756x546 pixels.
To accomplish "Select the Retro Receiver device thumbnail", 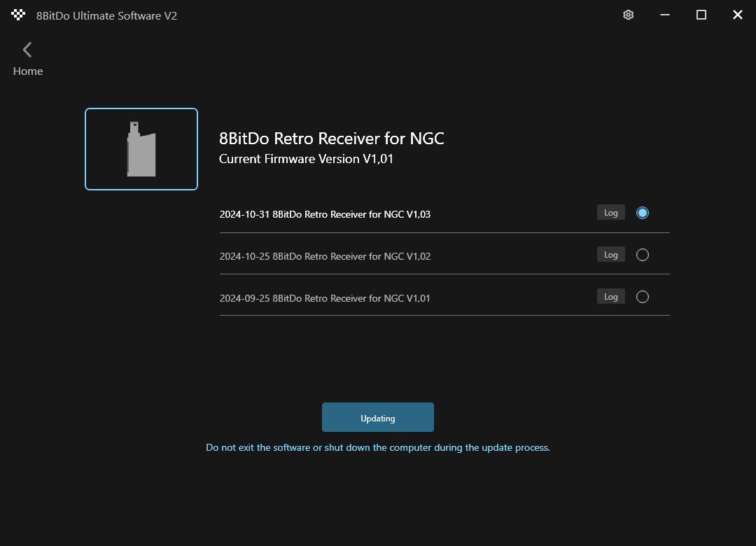I will point(141,149).
